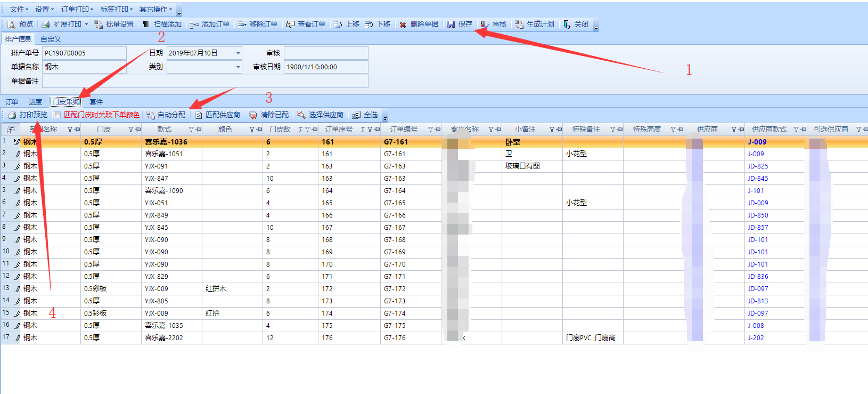The height and width of the screenshot is (394, 868).
Task: Click the 保存 (Save) toolbar icon
Action: tap(451, 25)
